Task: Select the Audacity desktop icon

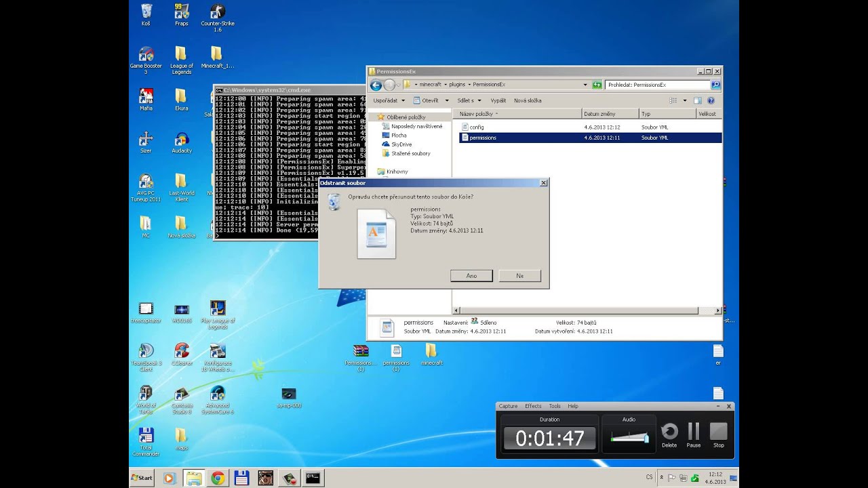Action: (182, 142)
